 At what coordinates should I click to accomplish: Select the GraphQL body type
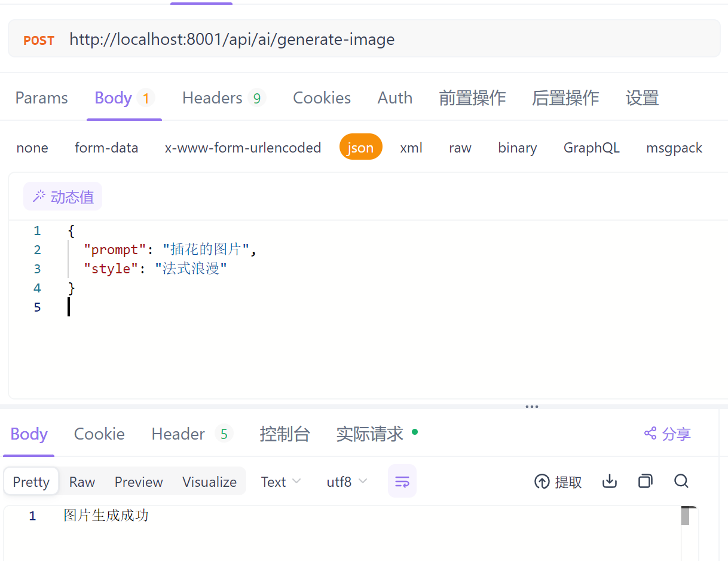click(x=591, y=148)
